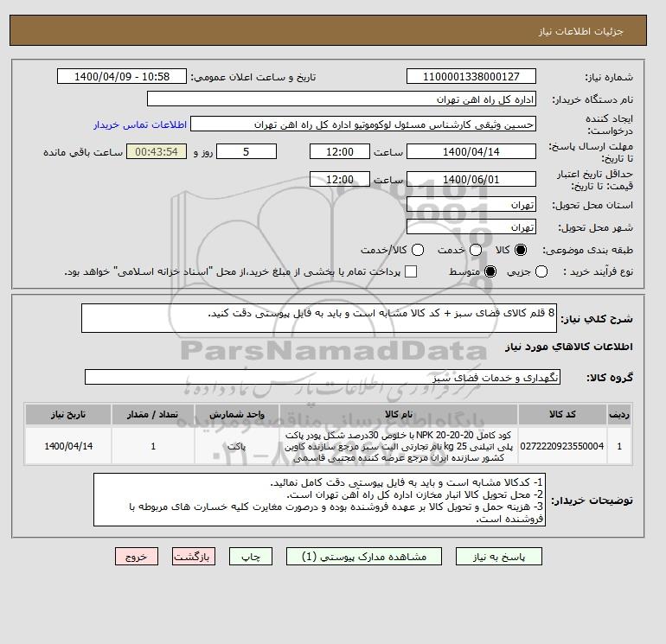Image resolution: width=666 pixels, height=644 pixels.
Task: Click the پاسخ به نیاز button
Action: pyautogui.click(x=499, y=556)
